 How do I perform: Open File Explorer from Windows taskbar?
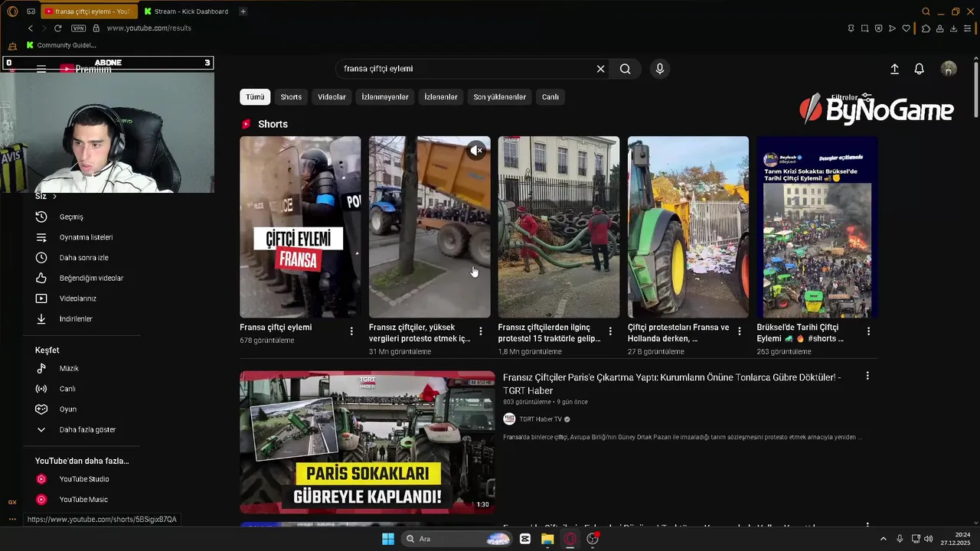click(547, 539)
